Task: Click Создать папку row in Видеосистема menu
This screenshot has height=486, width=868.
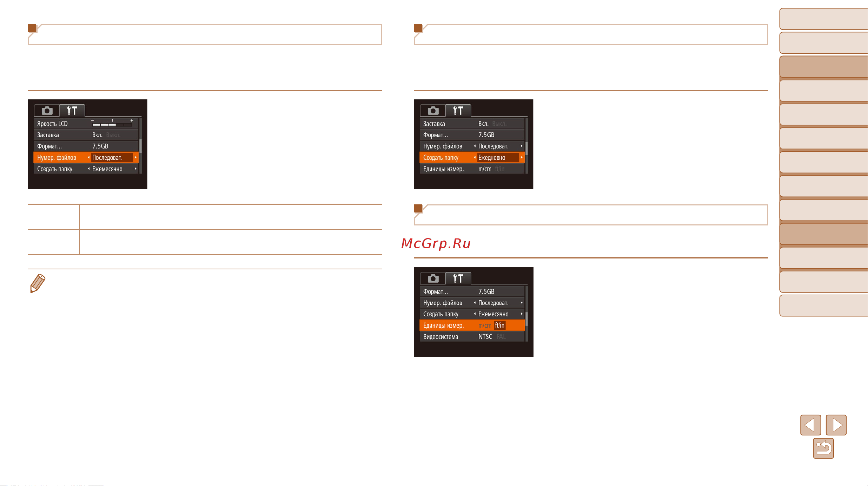Action: tap(472, 314)
